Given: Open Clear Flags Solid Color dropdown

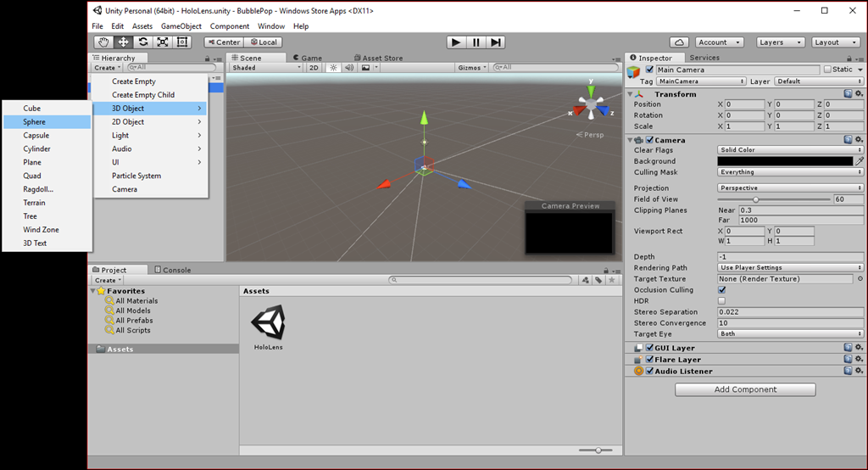Looking at the screenshot, I should pyautogui.click(x=790, y=149).
